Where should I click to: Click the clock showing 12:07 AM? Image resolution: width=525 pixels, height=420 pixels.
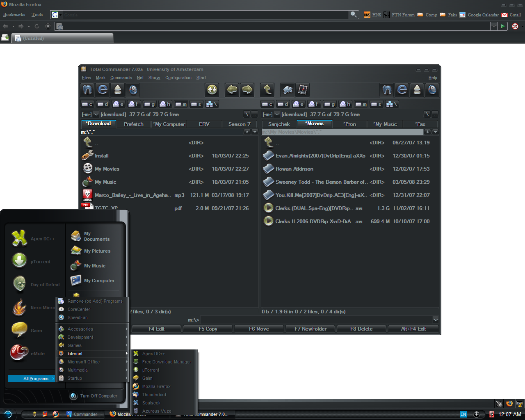coord(510,414)
